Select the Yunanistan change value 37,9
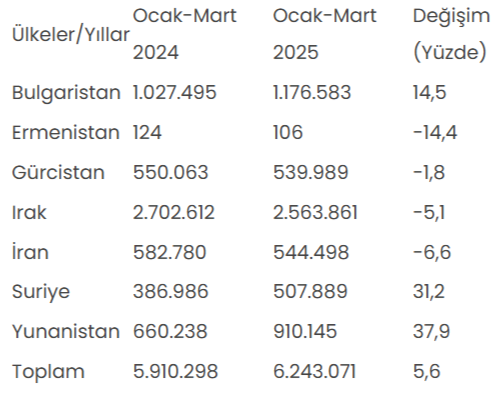 (431, 332)
